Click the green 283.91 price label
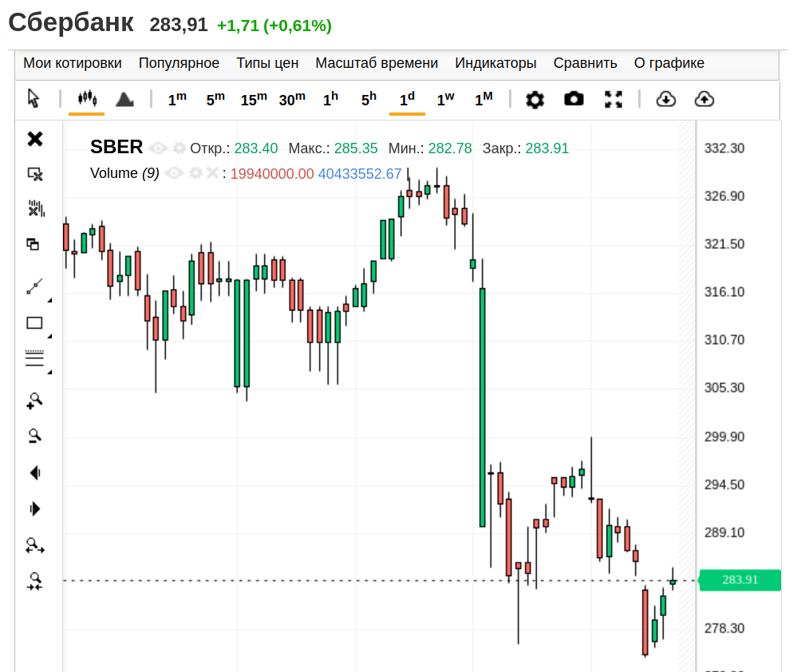Image resolution: width=797 pixels, height=672 pixels. click(x=740, y=580)
